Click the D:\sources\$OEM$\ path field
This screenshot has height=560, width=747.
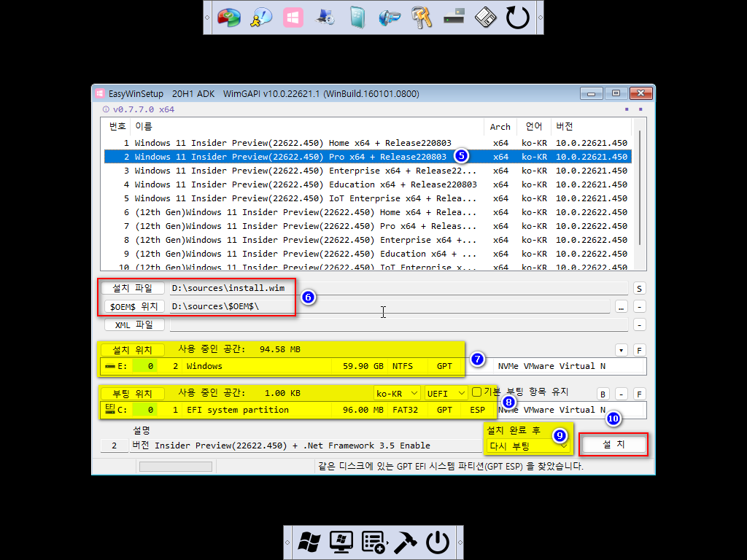point(390,306)
